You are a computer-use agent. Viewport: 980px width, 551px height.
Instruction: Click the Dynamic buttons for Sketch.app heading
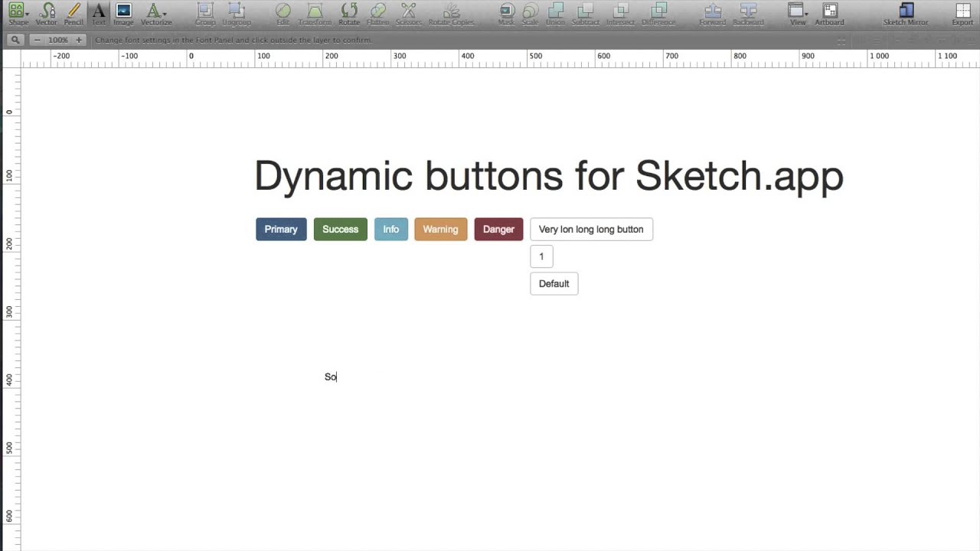[x=548, y=177]
